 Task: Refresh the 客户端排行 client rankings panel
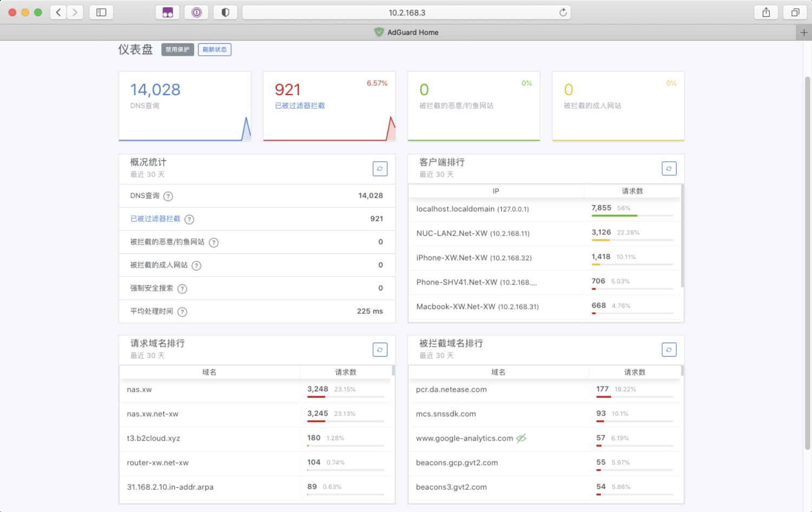pos(669,168)
